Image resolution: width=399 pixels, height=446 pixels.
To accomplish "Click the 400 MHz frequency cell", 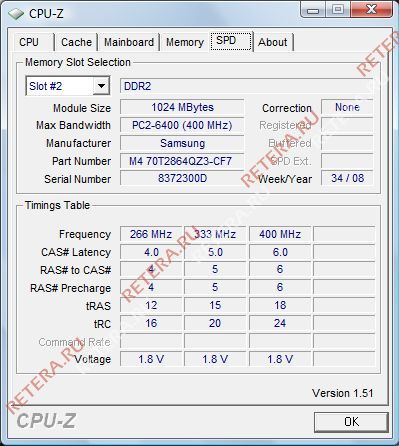I will pyautogui.click(x=280, y=234).
